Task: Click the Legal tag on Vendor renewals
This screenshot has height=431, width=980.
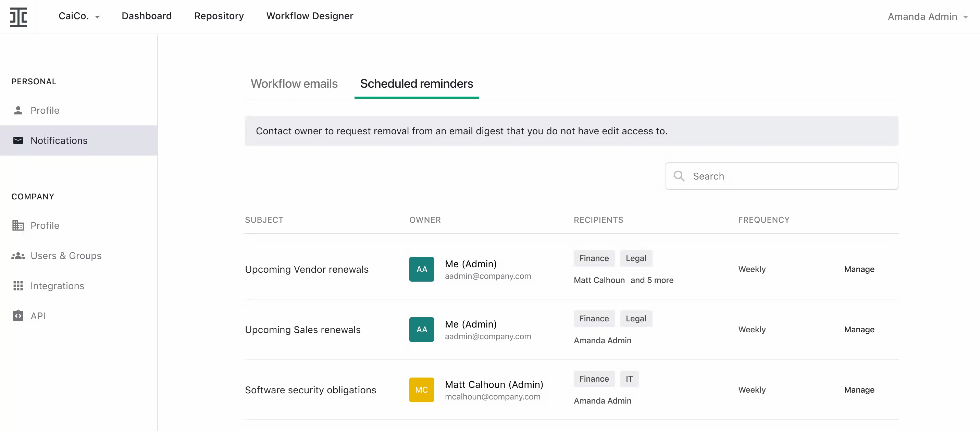Action: click(x=636, y=258)
